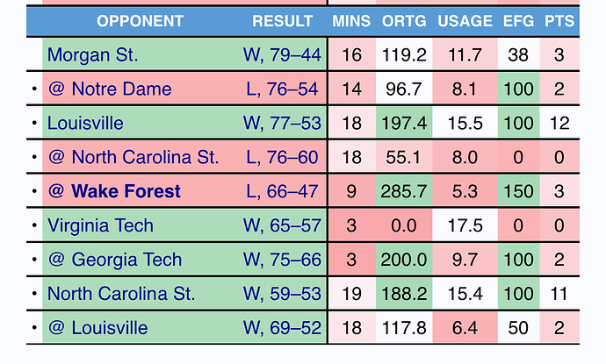The image size is (606, 364).
Task: Open the Virginia Tech opponent link
Action: coord(100,225)
